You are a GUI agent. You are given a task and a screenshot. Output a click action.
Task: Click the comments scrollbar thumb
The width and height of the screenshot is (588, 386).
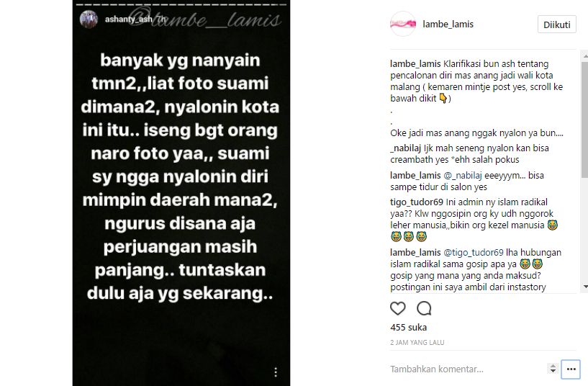(x=584, y=120)
